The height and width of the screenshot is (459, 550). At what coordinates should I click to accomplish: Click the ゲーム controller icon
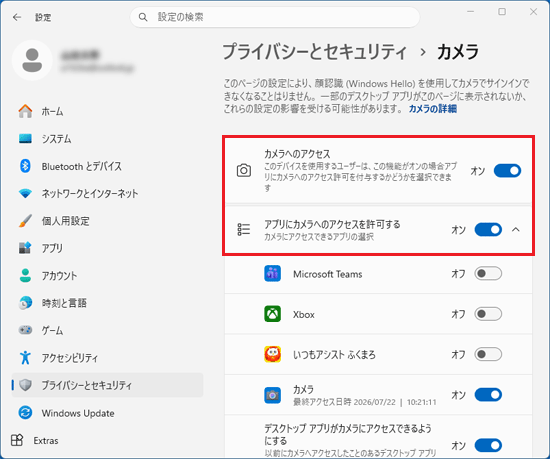point(25,330)
